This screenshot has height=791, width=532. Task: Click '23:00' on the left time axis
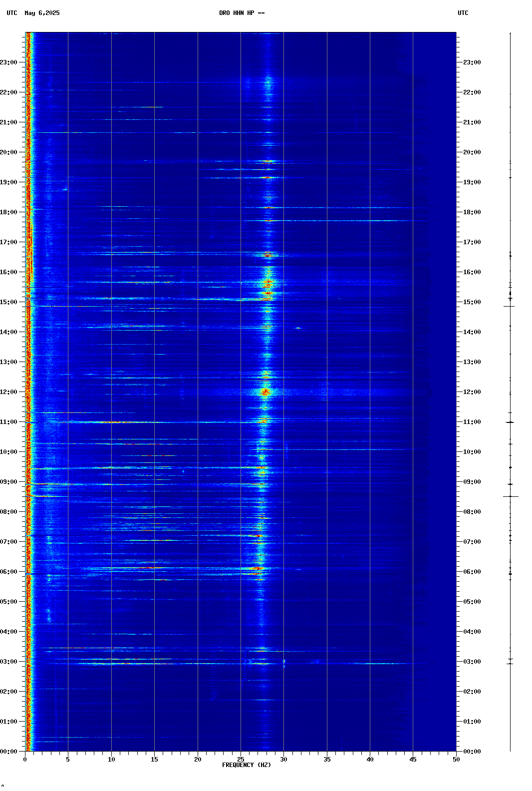8,62
